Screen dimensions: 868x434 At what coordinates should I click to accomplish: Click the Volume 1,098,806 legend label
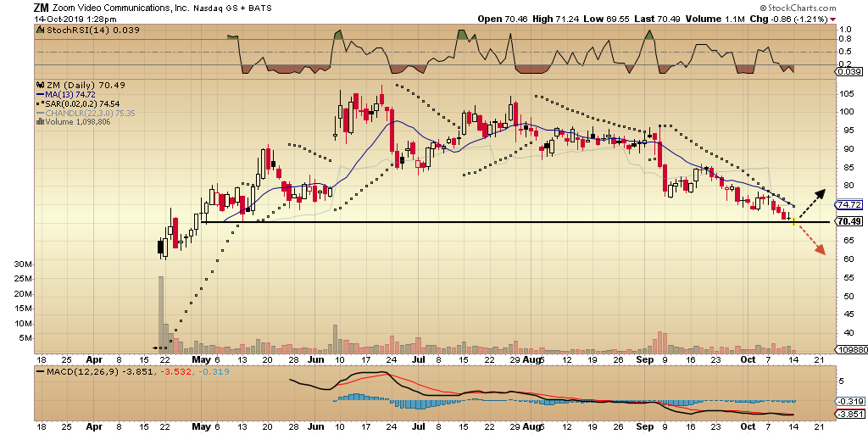click(x=77, y=122)
